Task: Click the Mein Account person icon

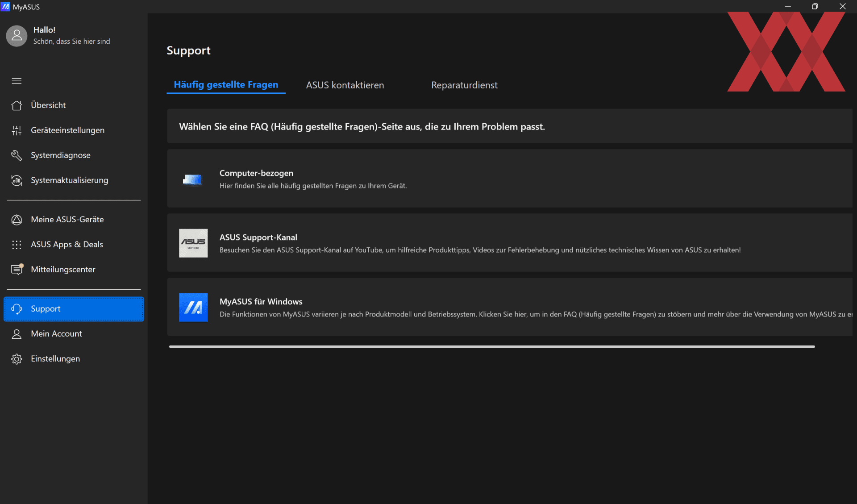Action: [x=17, y=334]
